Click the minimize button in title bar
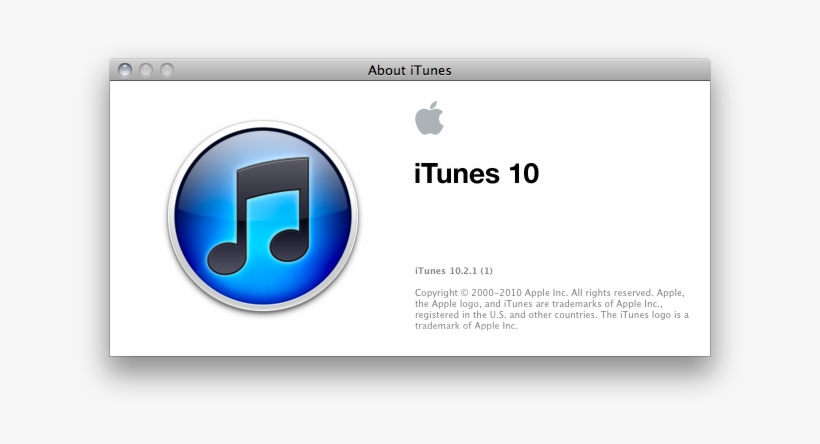 click(x=146, y=70)
